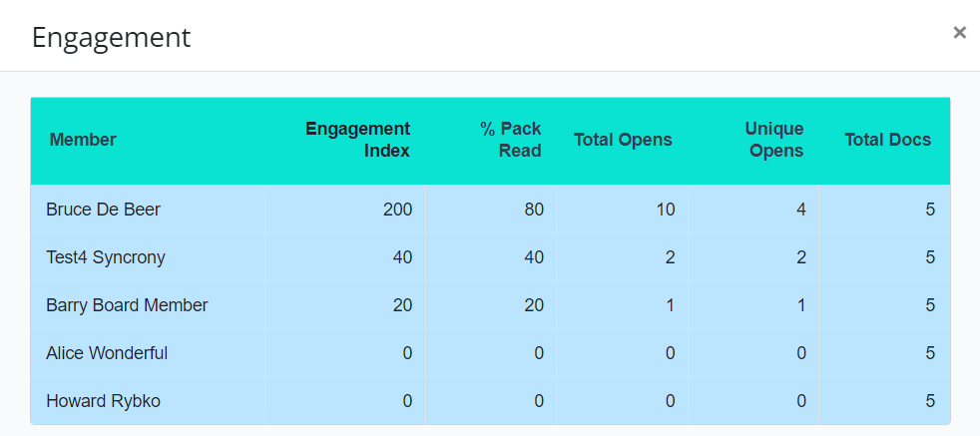Select the Alice Wonderful member name

[x=107, y=353]
